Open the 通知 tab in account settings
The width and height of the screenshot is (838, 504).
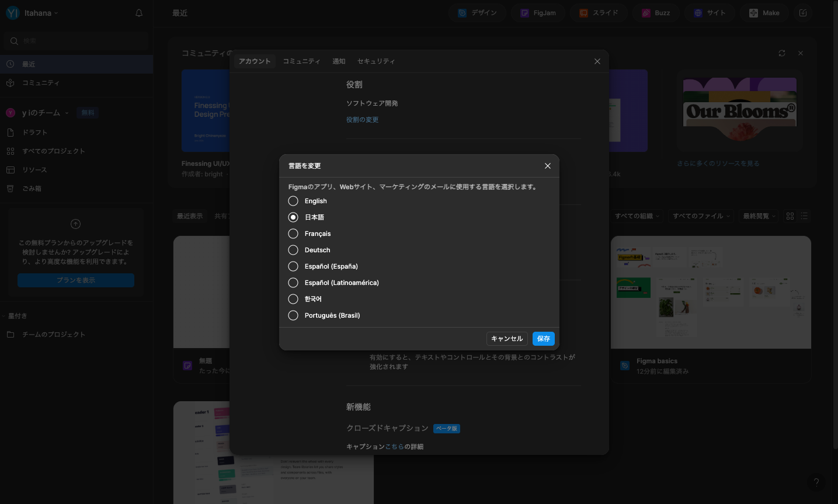(x=339, y=61)
